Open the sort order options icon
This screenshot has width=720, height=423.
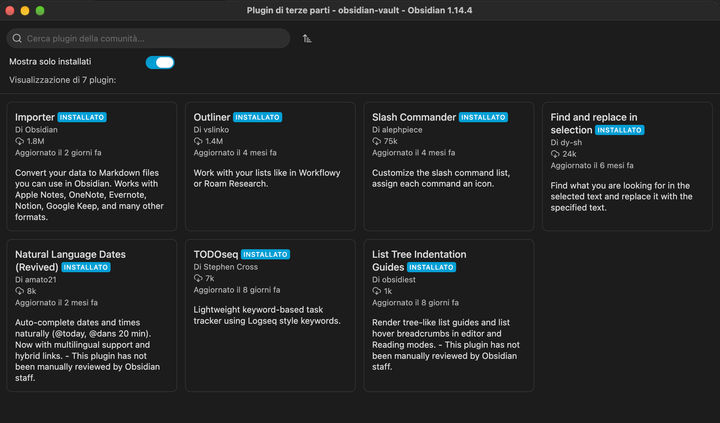(307, 39)
